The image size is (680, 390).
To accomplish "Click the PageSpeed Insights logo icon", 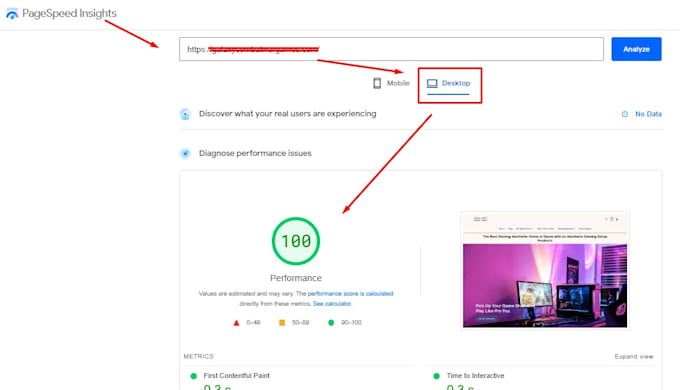I will [x=12, y=13].
